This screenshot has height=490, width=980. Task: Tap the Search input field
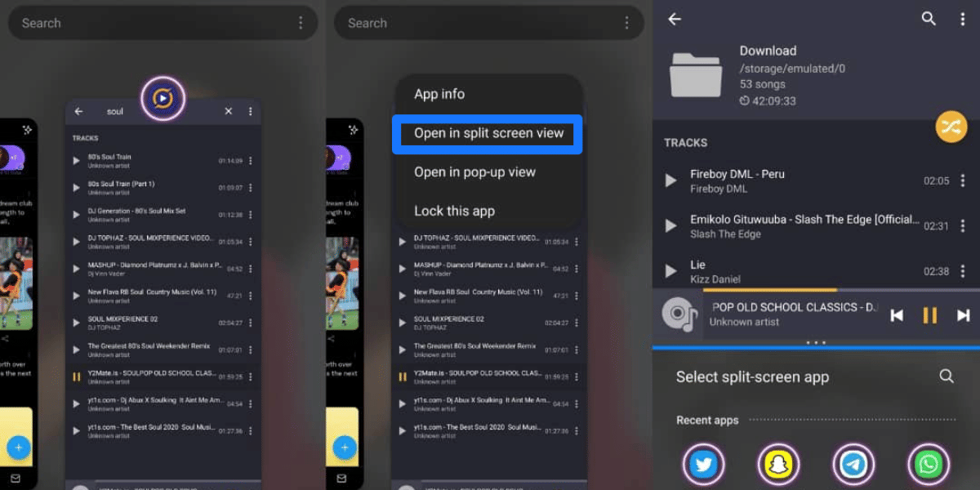[122, 23]
